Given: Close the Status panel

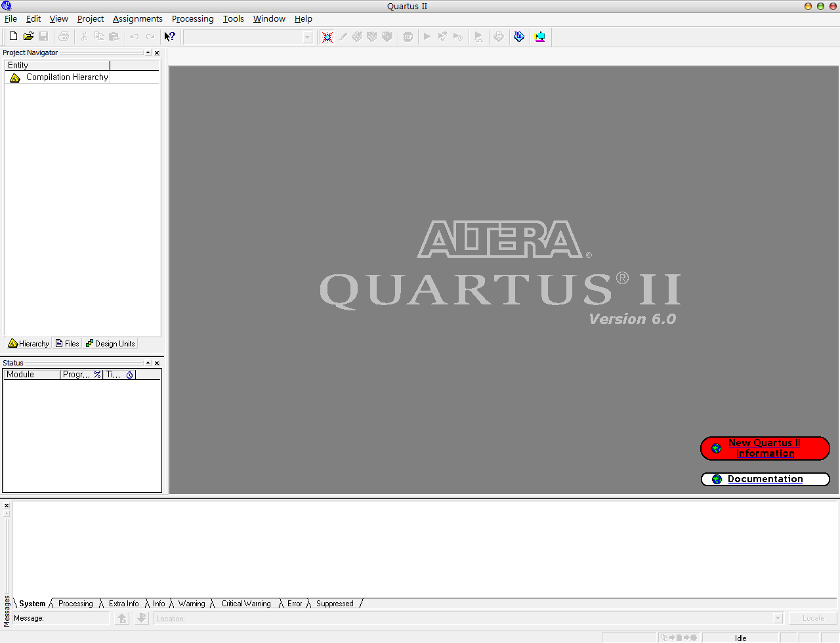Looking at the screenshot, I should [x=157, y=363].
